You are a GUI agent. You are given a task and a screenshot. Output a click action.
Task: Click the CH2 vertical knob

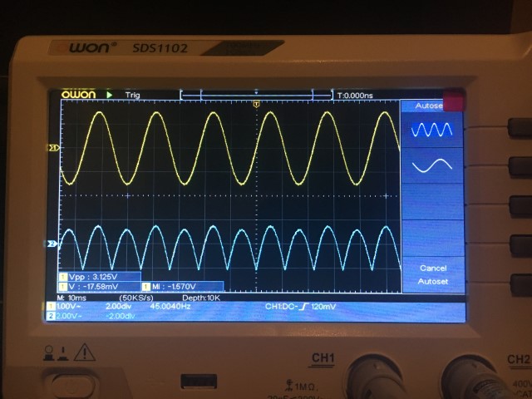[473, 378]
